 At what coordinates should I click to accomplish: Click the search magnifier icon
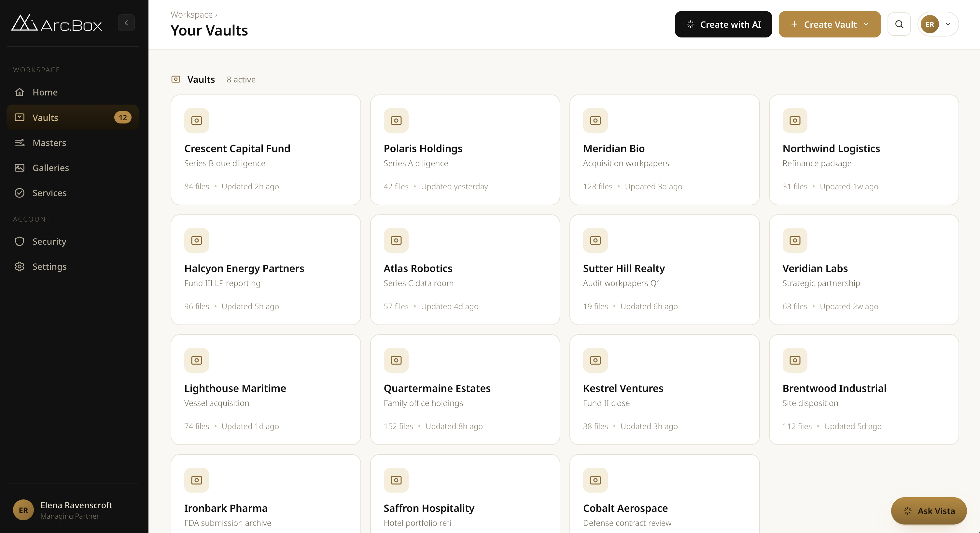[x=899, y=24]
